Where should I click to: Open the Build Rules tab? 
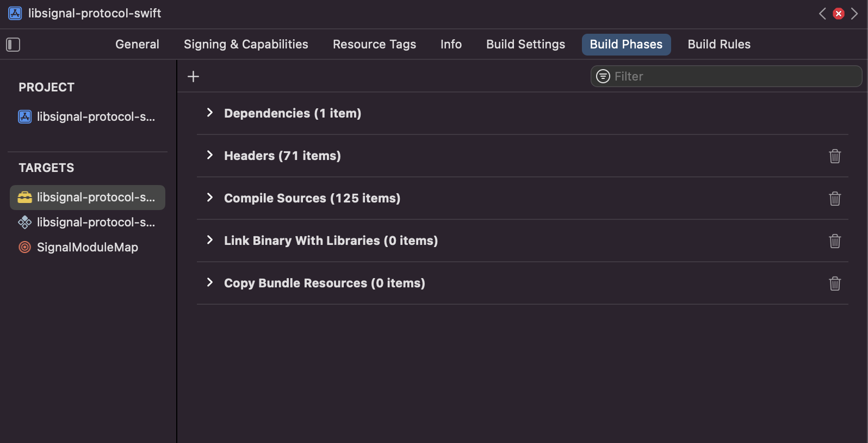pos(718,45)
